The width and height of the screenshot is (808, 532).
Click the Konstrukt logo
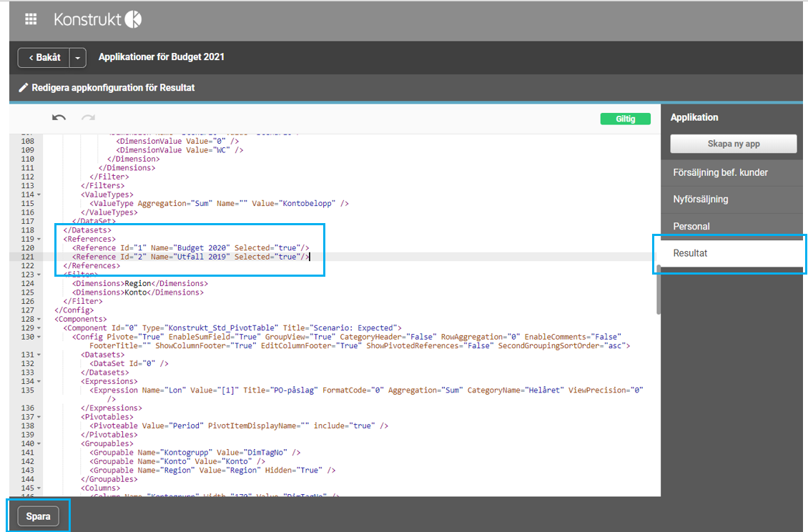[98, 20]
